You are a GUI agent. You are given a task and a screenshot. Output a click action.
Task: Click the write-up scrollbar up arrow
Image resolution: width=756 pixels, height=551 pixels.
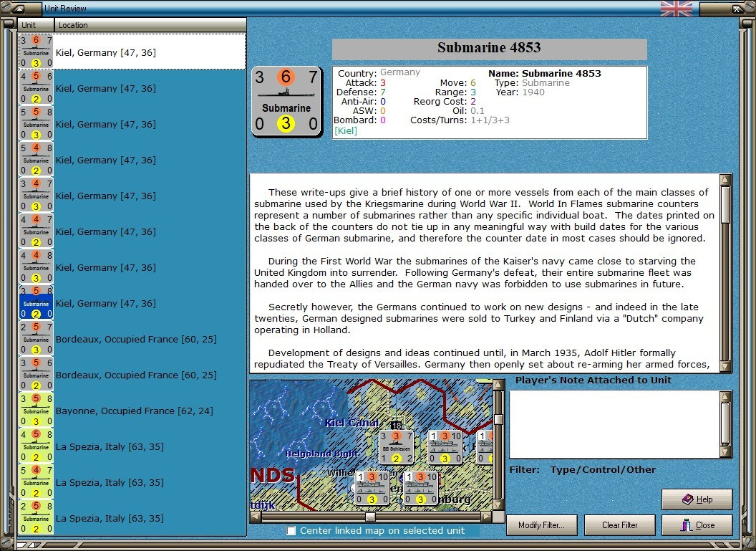[725, 180]
